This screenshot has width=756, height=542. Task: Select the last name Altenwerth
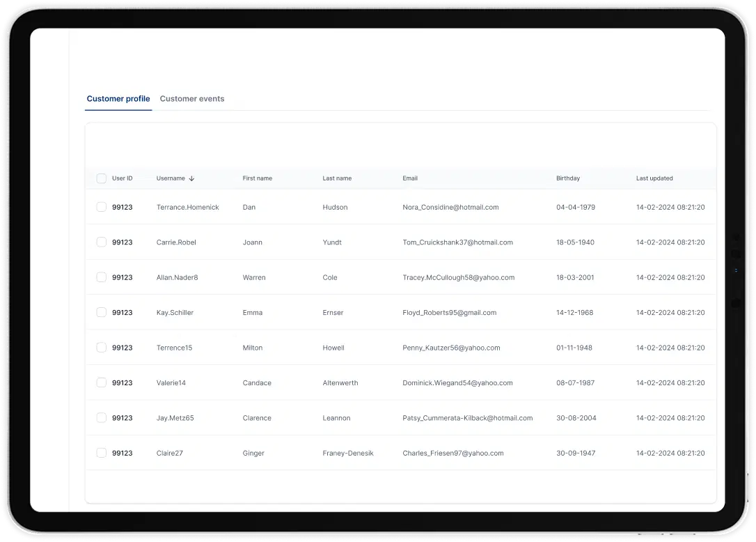340,383
